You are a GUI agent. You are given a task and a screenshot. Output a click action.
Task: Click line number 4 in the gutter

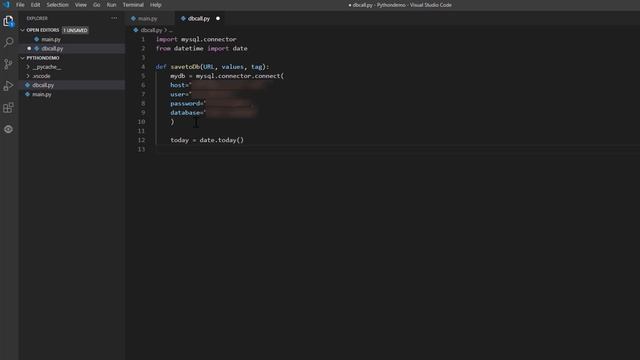click(x=143, y=67)
